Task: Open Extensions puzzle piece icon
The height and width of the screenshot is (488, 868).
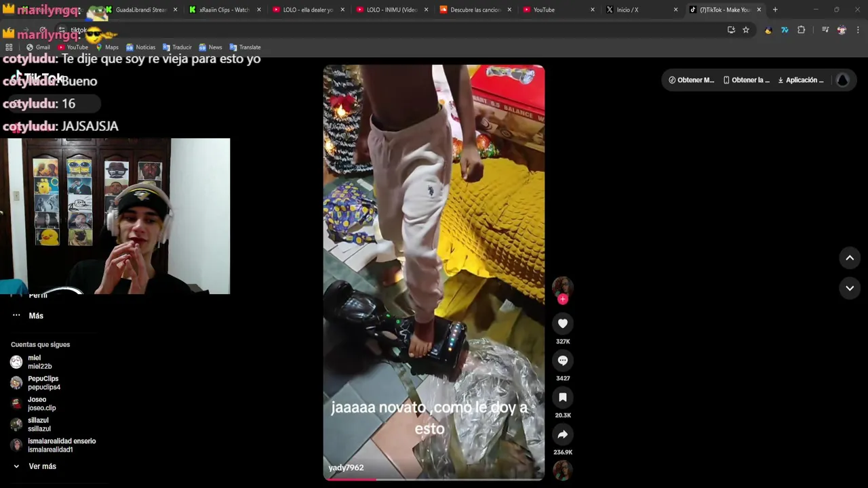Action: [801, 30]
